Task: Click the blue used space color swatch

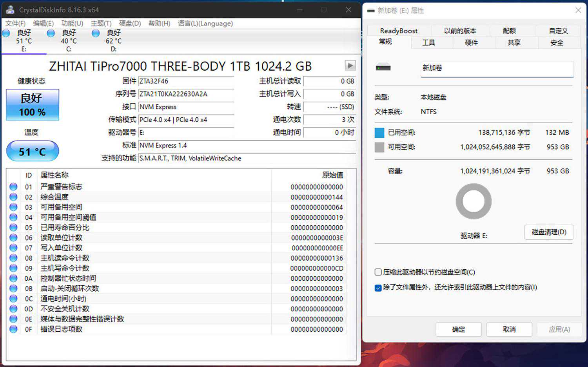Action: (x=379, y=133)
